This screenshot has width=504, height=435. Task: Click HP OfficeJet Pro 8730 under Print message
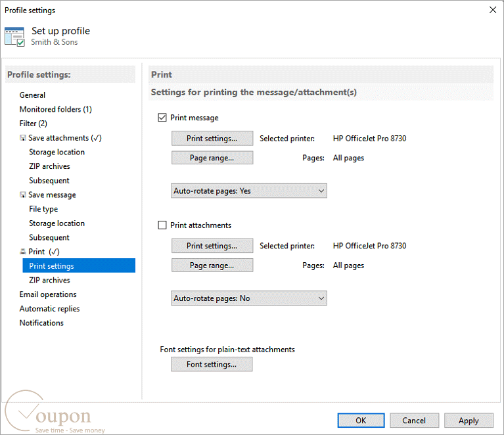pyautogui.click(x=370, y=139)
